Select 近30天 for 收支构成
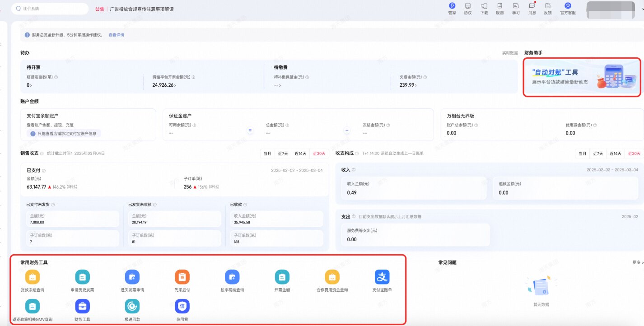The image size is (644, 326). click(634, 154)
